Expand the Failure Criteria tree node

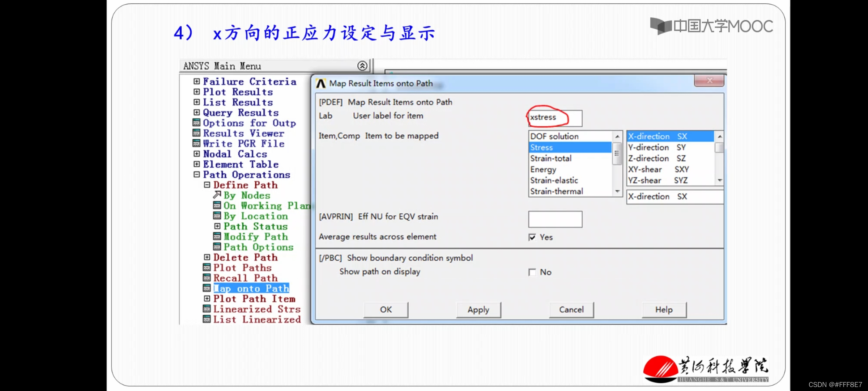(x=196, y=81)
